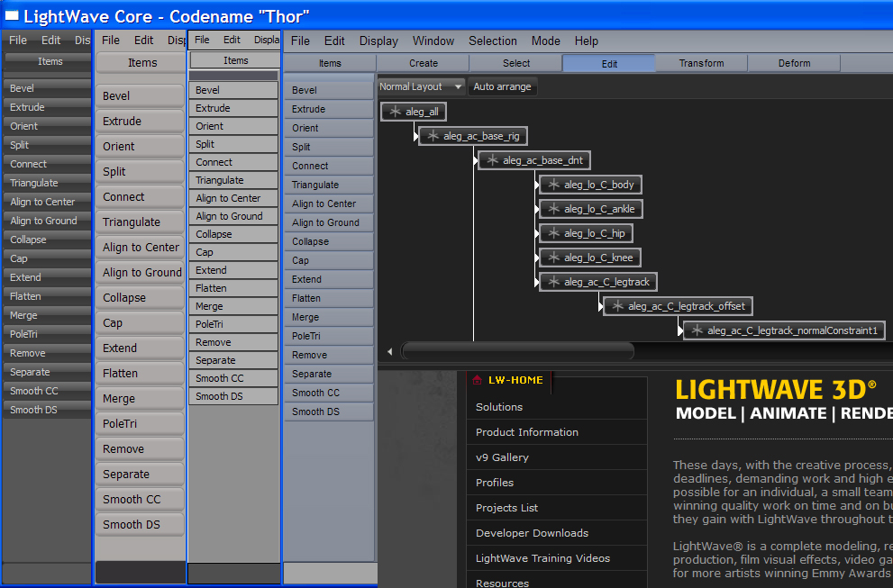
Task: Click the asterisk icon on aleg_lo_C_hip node
Action: pyautogui.click(x=553, y=233)
